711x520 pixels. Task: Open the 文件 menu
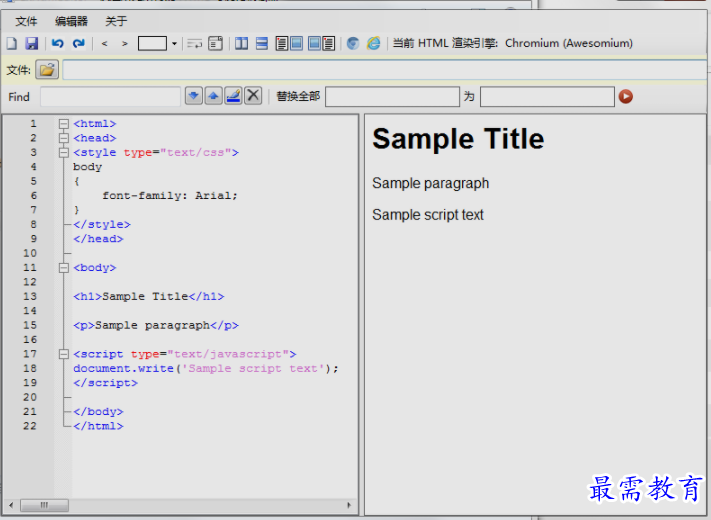26,21
